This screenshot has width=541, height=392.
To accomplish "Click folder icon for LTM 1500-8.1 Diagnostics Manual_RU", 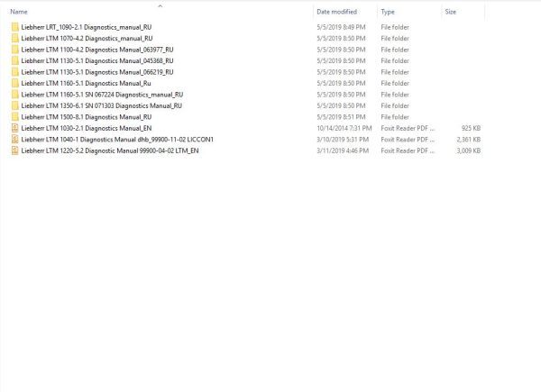I will tap(14, 117).
